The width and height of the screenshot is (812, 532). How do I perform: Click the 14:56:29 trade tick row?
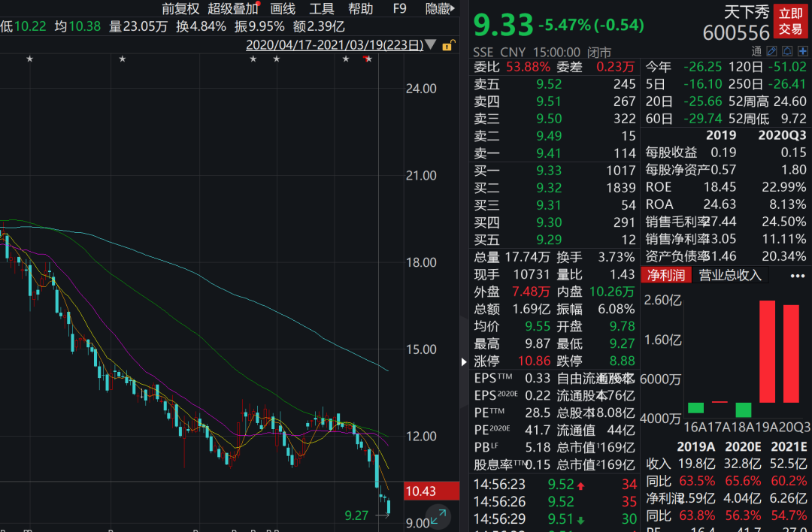tap(555, 518)
